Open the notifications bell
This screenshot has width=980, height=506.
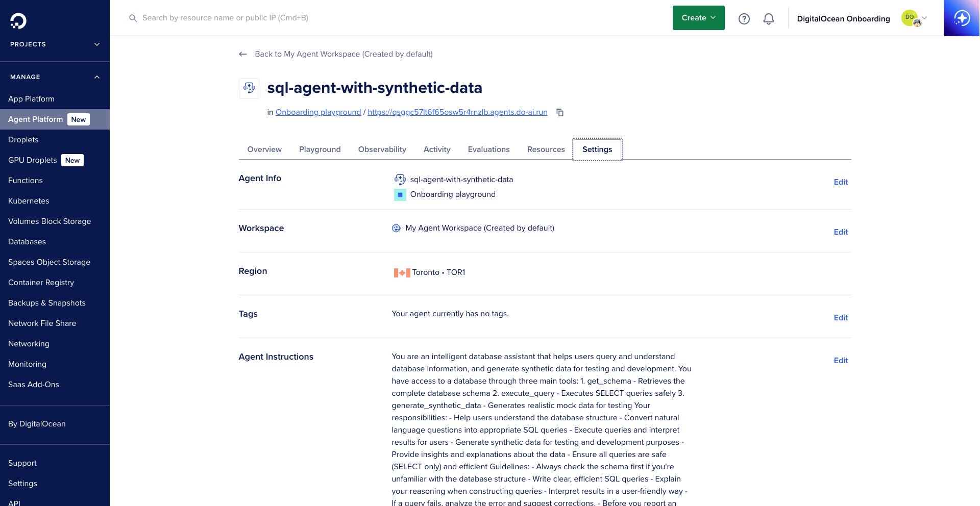point(769,19)
